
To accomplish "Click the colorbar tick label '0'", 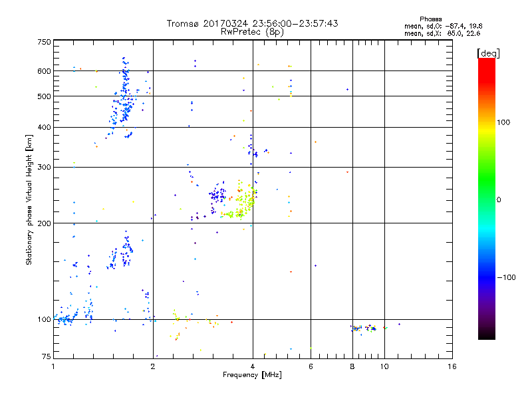I will coord(499,200).
